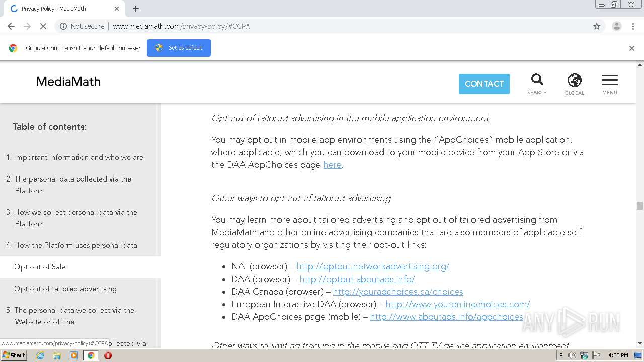Set Chrome as default browser

(179, 48)
